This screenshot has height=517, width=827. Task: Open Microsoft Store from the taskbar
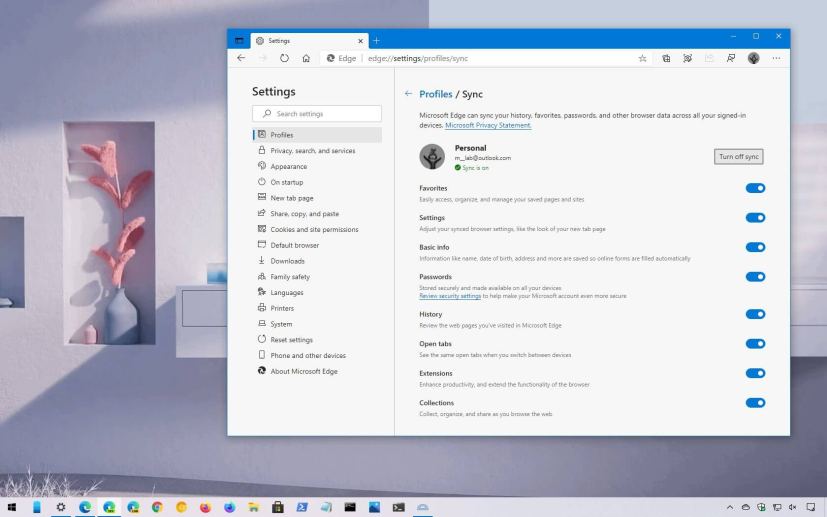[x=277, y=508]
